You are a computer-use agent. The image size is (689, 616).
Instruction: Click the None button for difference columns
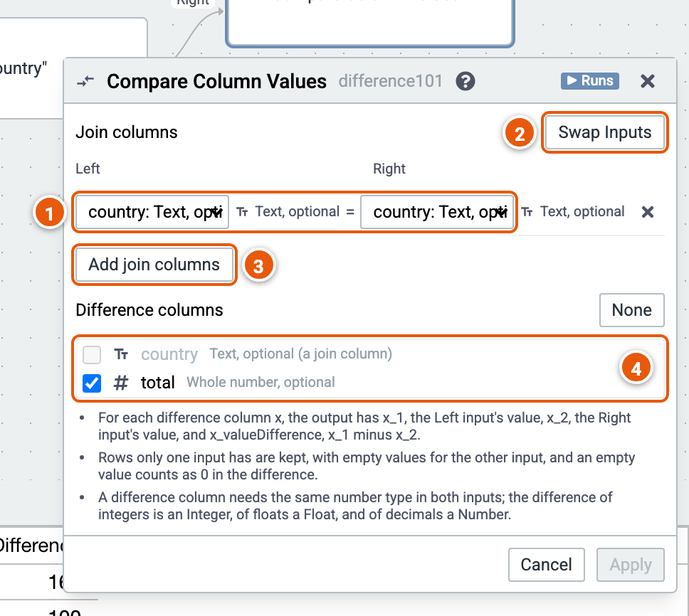[x=631, y=310]
